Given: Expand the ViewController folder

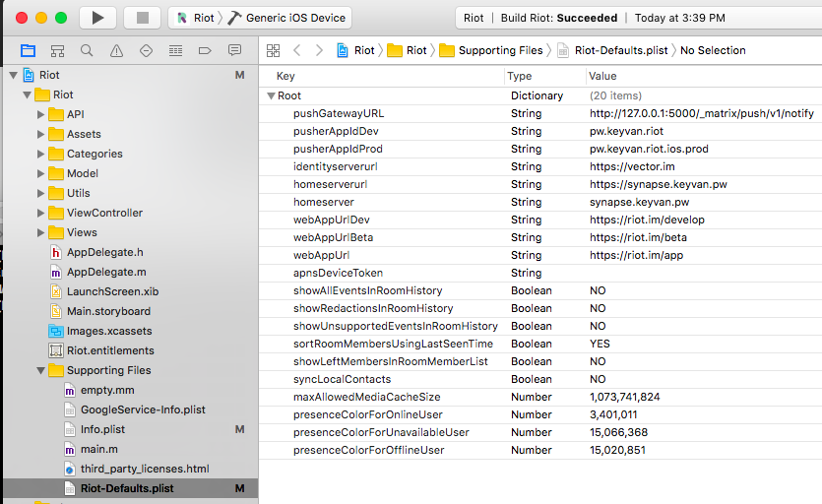Looking at the screenshot, I should click(x=40, y=213).
